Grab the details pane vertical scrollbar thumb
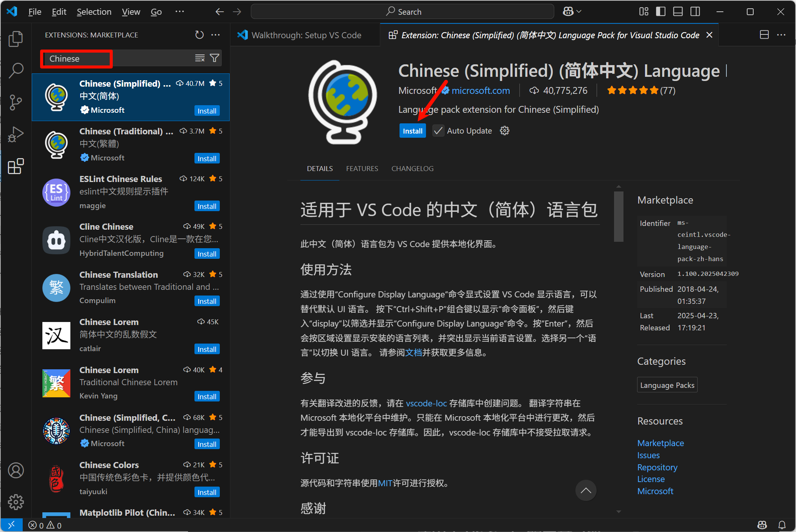The width and height of the screenshot is (796, 532). [619, 216]
